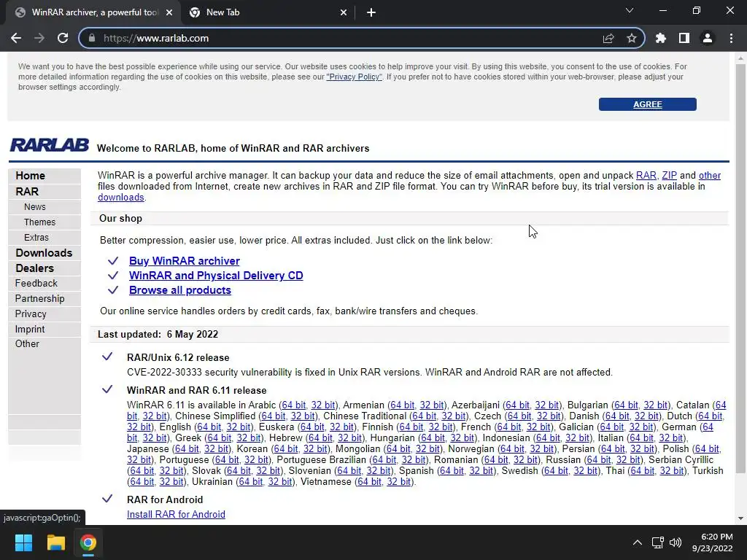This screenshot has width=747, height=560.
Task: Go back using the browser back arrow
Action: [x=16, y=38]
